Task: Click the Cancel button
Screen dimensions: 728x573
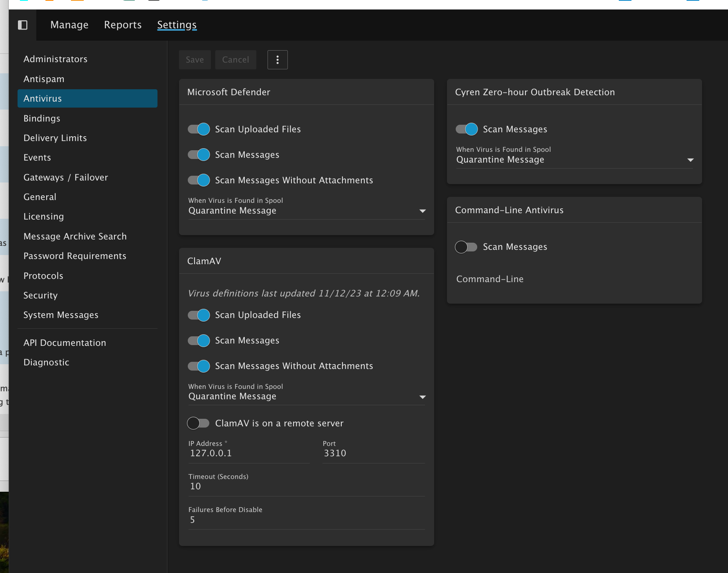Action: [236, 60]
